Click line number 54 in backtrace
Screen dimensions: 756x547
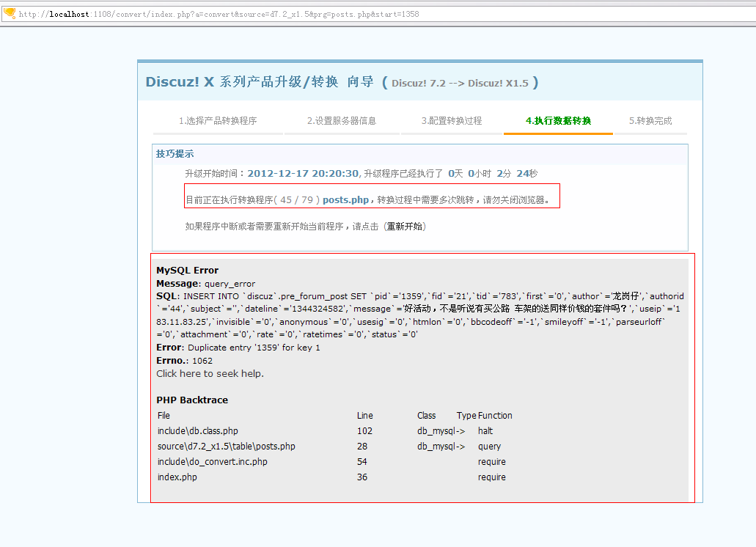pos(362,462)
